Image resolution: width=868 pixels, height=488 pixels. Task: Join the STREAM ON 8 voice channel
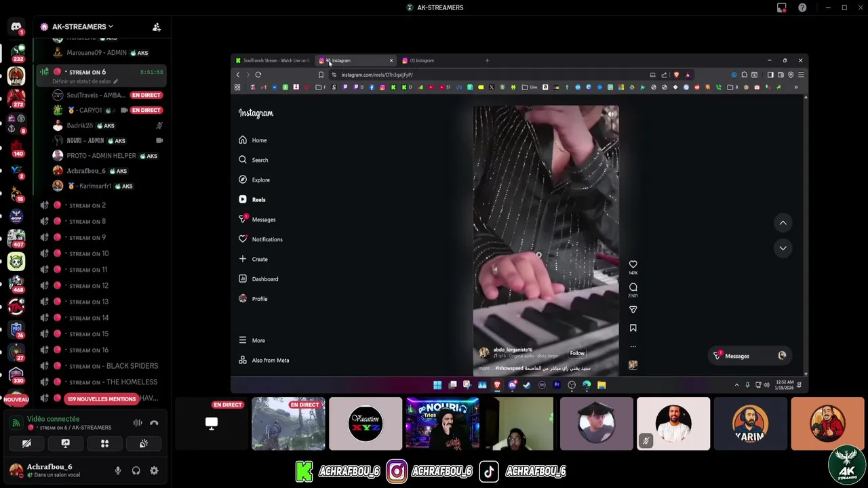click(x=100, y=222)
